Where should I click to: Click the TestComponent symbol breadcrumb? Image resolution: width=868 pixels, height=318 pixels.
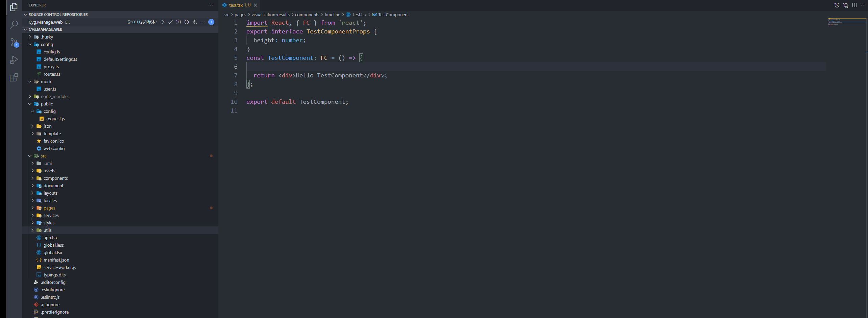(x=393, y=15)
